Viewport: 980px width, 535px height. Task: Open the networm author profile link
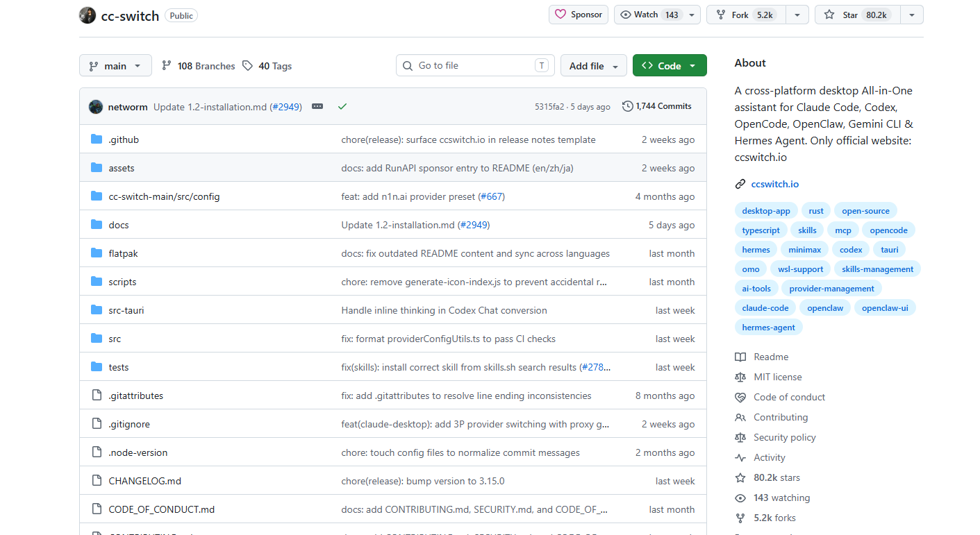pyautogui.click(x=128, y=107)
